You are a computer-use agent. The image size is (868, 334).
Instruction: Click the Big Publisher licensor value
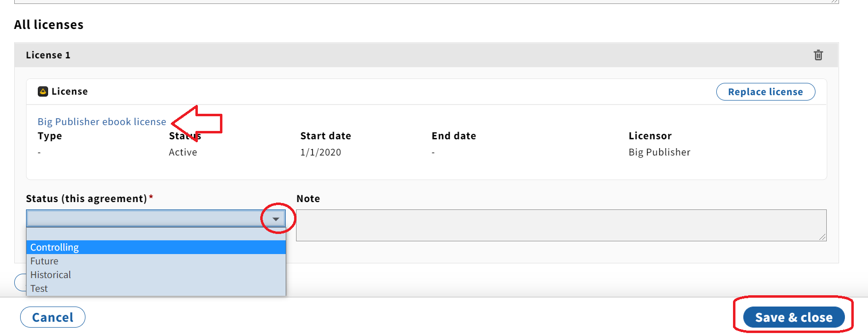pos(659,152)
